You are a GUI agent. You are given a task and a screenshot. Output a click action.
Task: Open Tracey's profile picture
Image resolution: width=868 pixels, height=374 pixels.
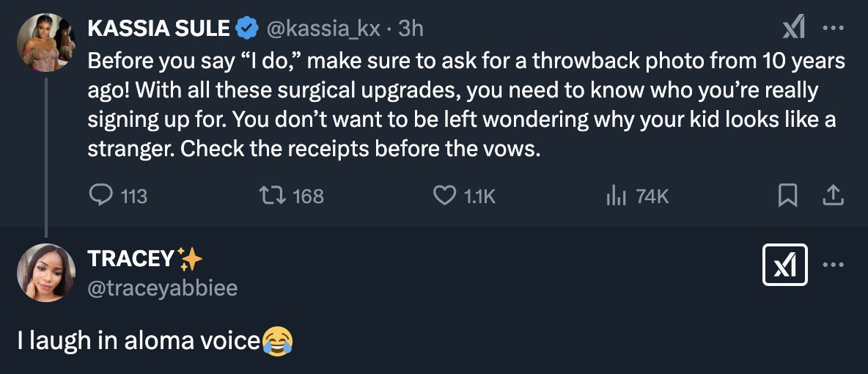pyautogui.click(x=45, y=273)
